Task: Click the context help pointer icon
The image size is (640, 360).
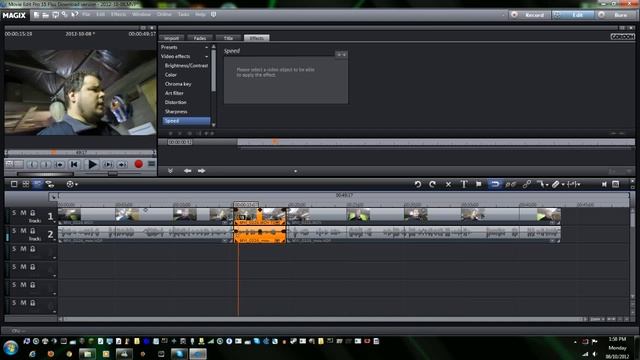Action: coord(74,15)
